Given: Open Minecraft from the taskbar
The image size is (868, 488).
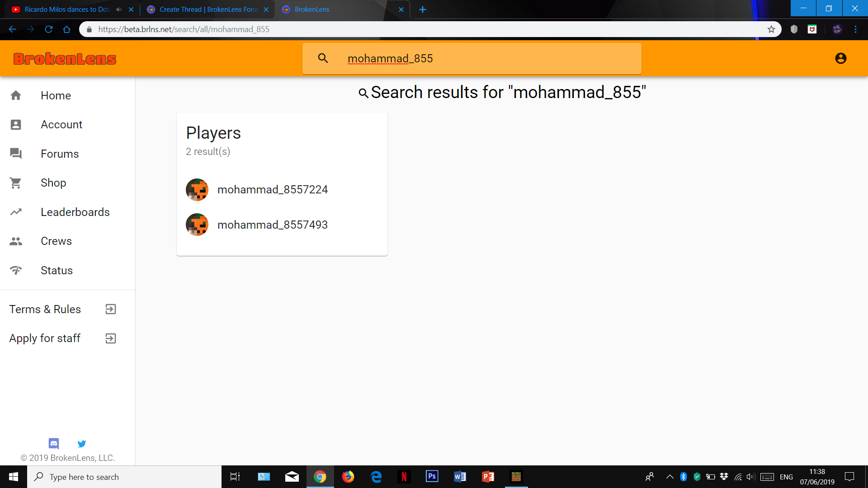Looking at the screenshot, I should pos(516,477).
